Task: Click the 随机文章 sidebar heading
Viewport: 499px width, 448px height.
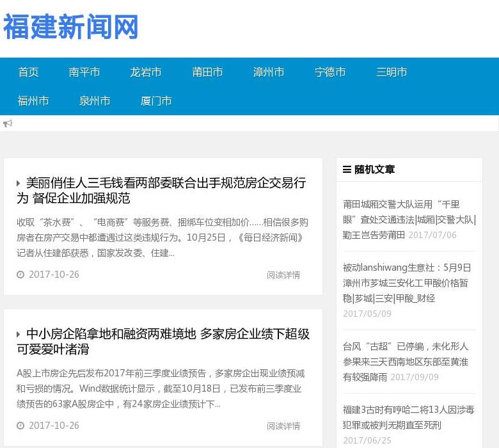Action: [374, 170]
